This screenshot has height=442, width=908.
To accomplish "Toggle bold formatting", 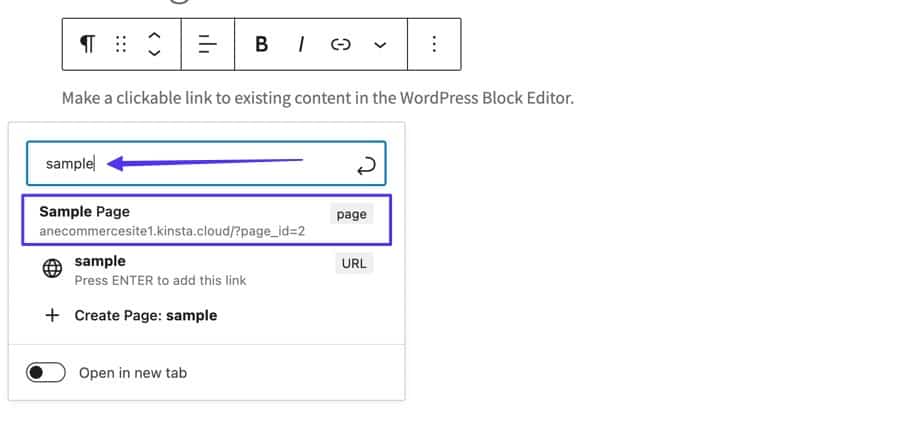I will click(x=262, y=44).
